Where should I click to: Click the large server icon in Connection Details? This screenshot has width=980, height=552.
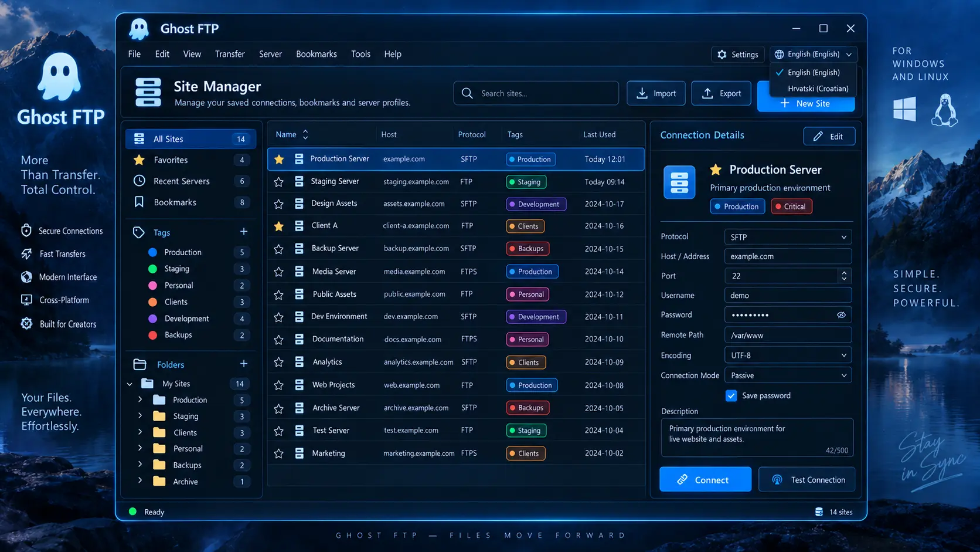(x=679, y=182)
